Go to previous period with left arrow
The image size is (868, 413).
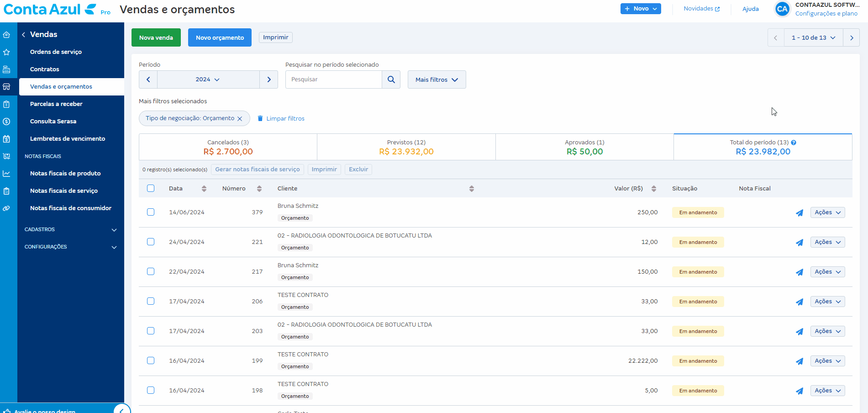(148, 79)
